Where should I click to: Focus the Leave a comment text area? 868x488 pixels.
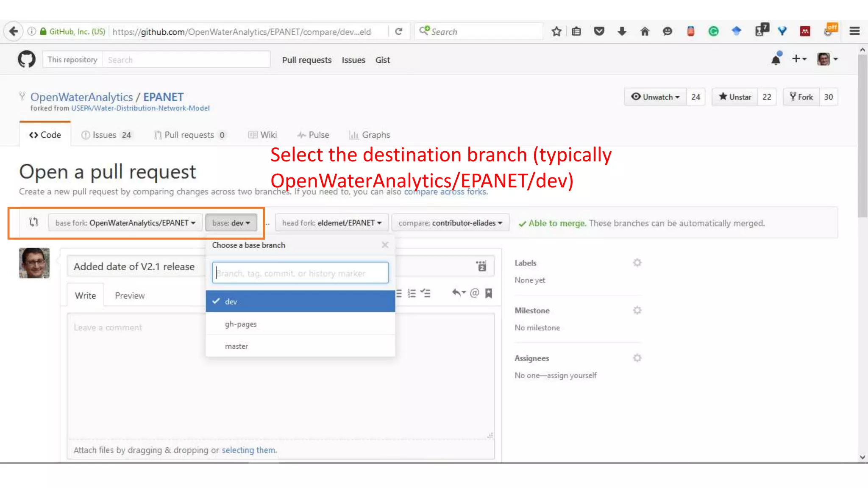tap(281, 376)
